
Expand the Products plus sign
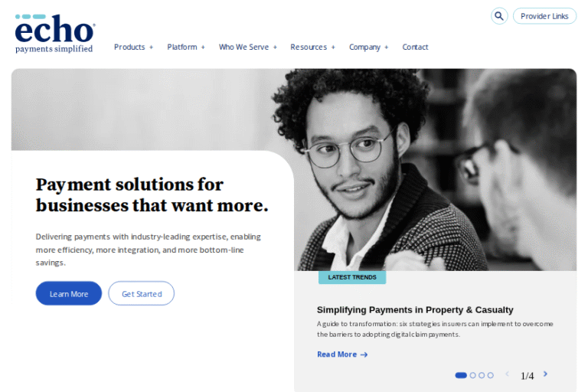coord(151,47)
